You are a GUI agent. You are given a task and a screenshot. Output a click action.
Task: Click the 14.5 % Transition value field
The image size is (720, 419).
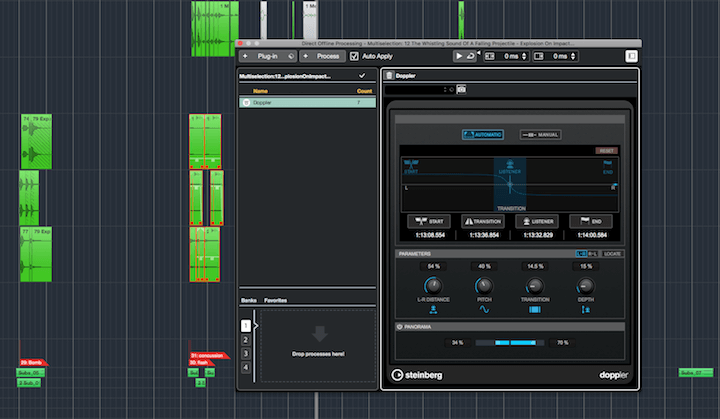pyautogui.click(x=535, y=266)
